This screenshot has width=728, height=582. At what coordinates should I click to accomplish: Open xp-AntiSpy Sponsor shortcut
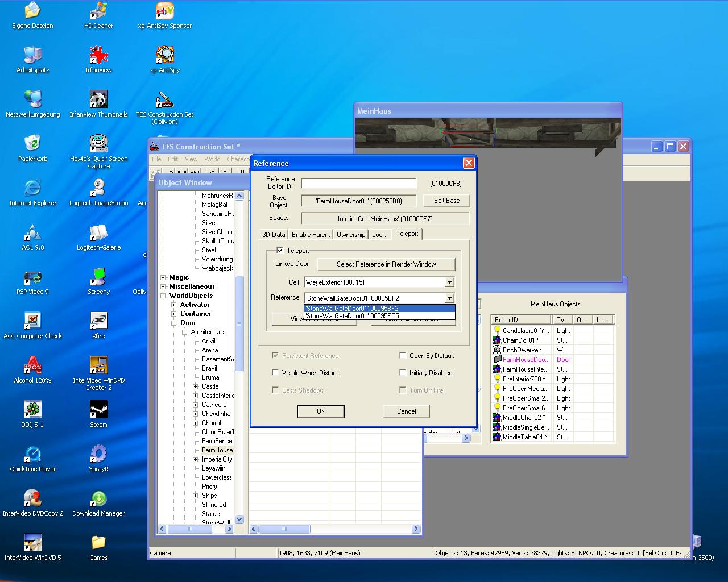point(165,15)
